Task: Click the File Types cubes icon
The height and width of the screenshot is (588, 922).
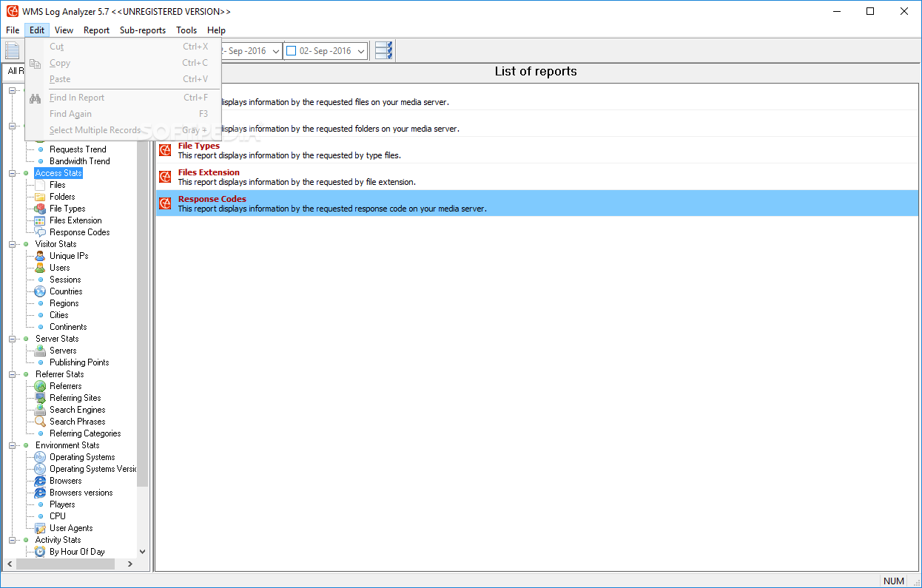Action: pos(40,209)
